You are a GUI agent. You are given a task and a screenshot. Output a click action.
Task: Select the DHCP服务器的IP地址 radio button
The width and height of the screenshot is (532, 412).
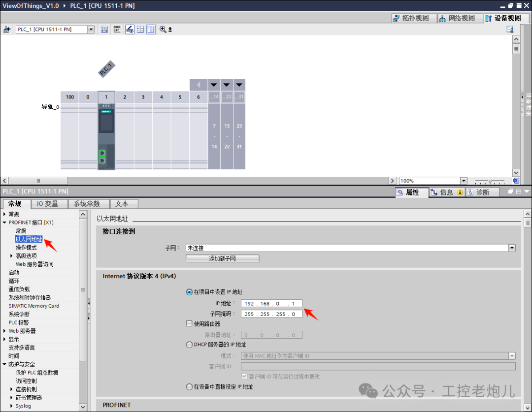(x=189, y=344)
